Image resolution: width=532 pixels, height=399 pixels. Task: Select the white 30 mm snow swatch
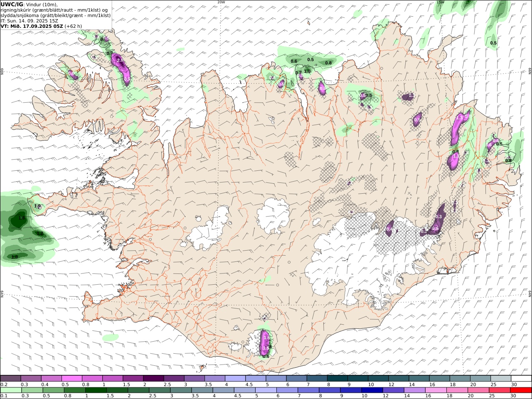(521, 379)
